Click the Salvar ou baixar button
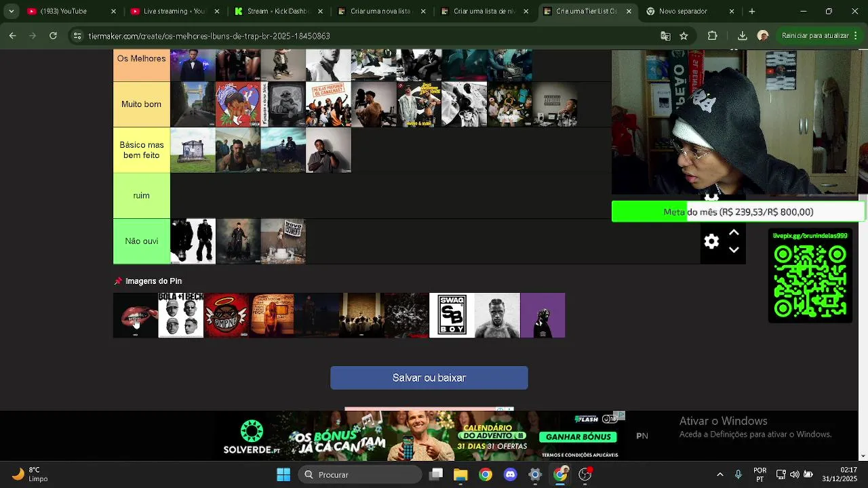The width and height of the screenshot is (868, 488). click(x=429, y=378)
